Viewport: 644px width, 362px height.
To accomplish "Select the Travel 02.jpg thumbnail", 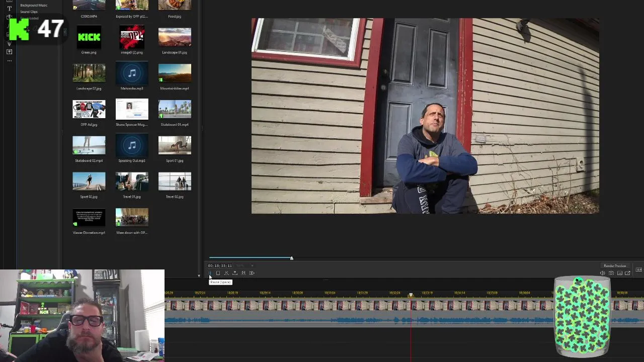I will [x=175, y=182].
